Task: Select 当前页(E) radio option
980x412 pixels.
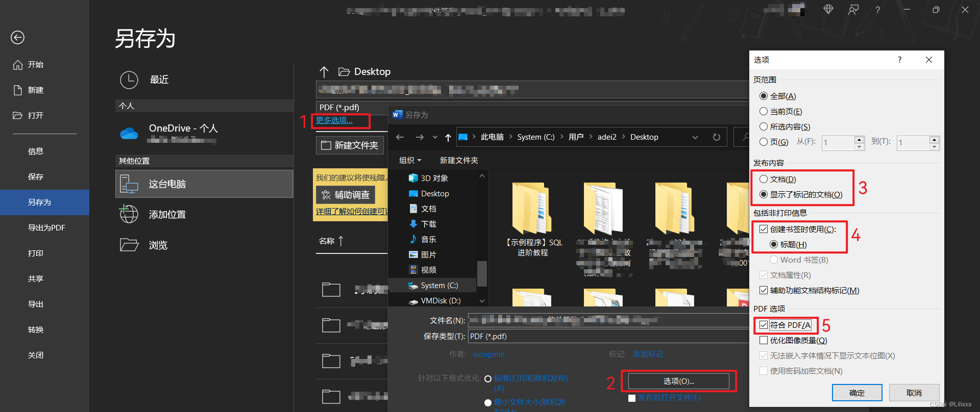Action: [764, 111]
